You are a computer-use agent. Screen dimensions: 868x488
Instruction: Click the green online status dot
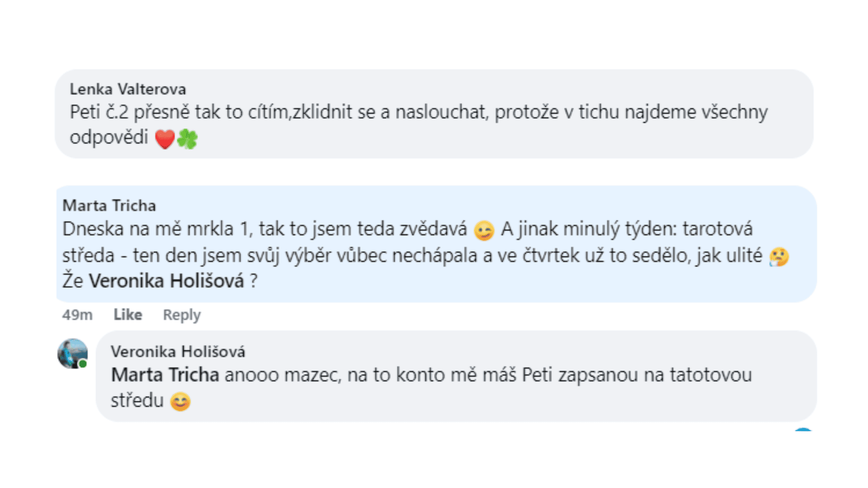point(83,364)
